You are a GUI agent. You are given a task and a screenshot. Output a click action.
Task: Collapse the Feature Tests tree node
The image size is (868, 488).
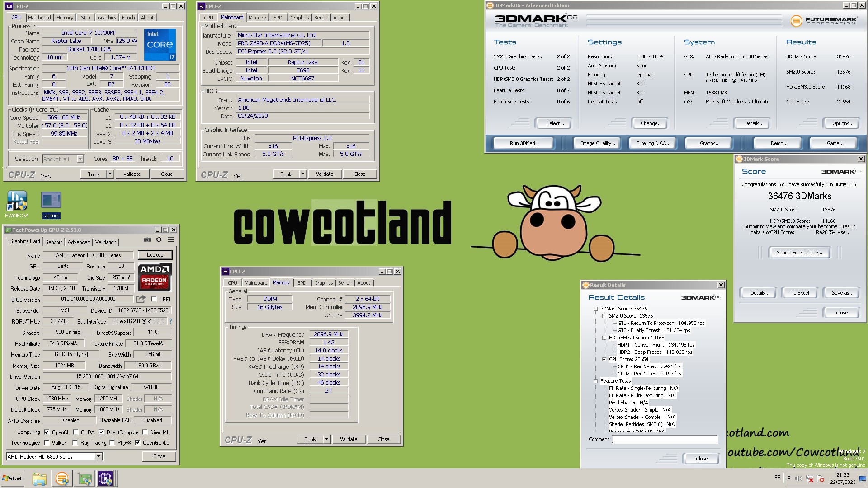tap(595, 381)
